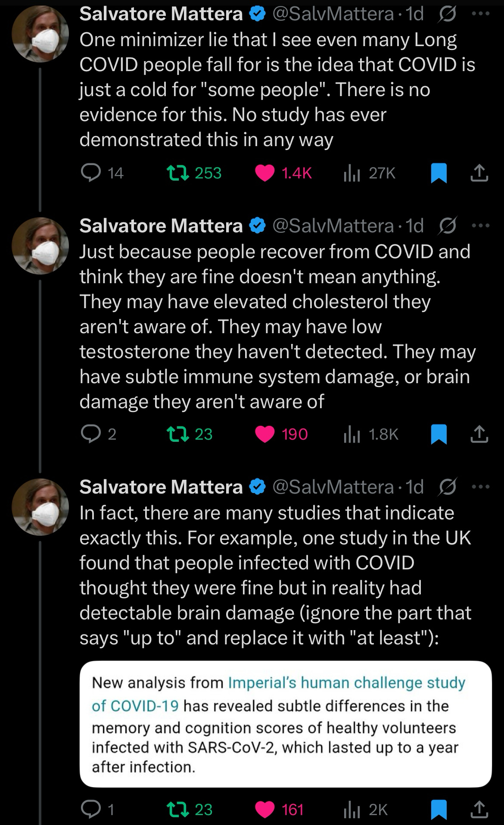This screenshot has width=504, height=825.
Task: Open the @SalvMattera handle on the third tweet
Action: [333, 487]
